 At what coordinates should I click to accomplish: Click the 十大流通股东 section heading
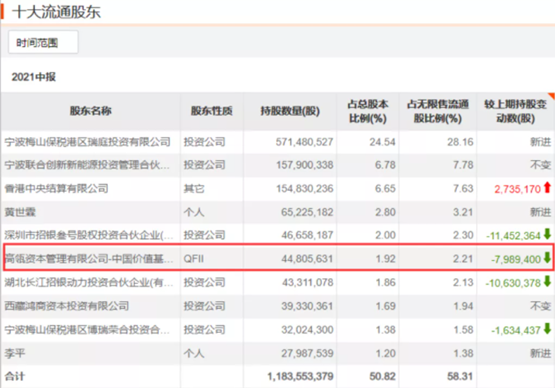click(x=56, y=12)
